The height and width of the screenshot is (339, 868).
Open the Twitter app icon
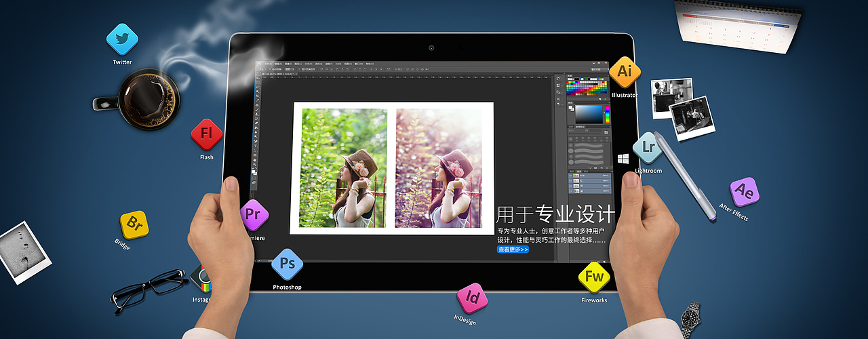click(x=122, y=39)
